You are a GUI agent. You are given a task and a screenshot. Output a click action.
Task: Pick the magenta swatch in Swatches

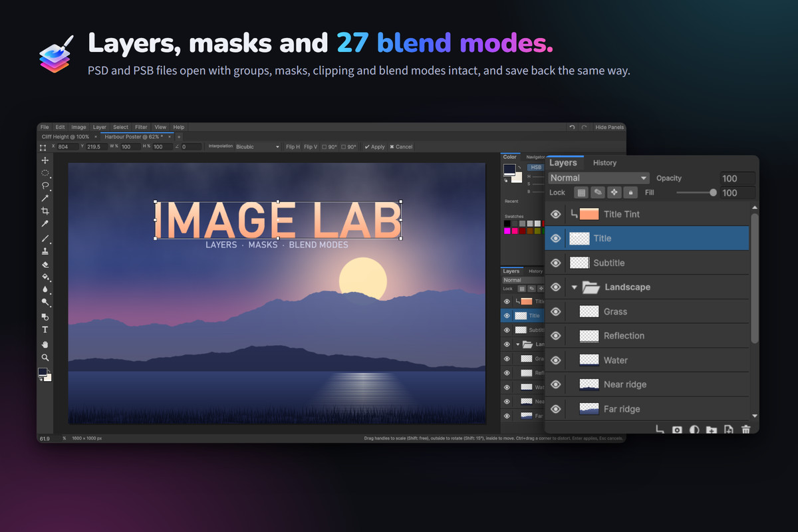pos(507,231)
